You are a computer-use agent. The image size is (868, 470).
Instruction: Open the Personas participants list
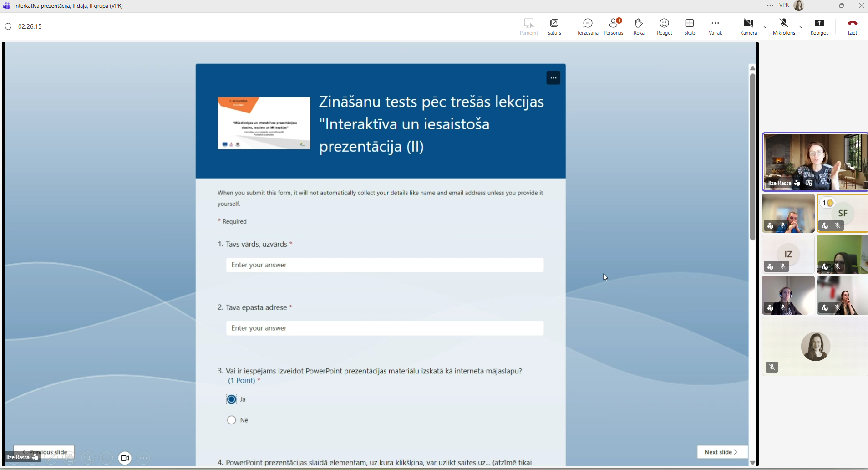pos(613,26)
